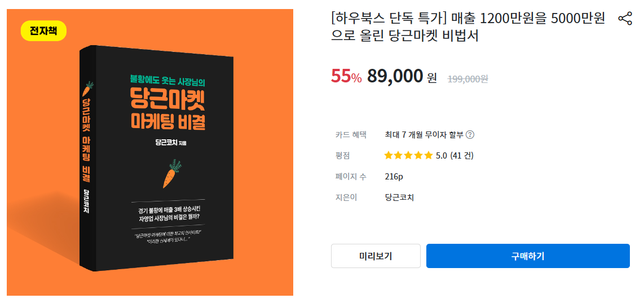
Task: Click the carrot illustration on the book cover
Action: [x=172, y=173]
